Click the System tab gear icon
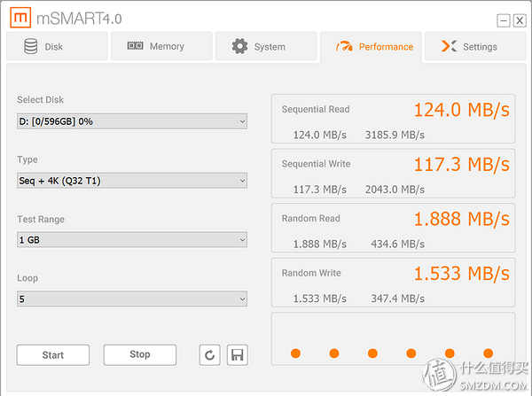Viewport: 532px width, 396px height. pos(240,46)
